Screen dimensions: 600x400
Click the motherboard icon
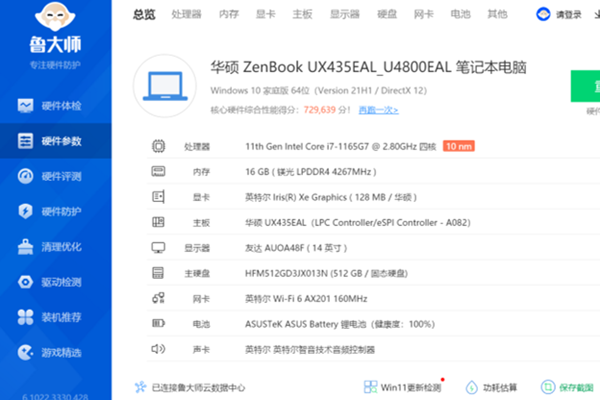point(158,222)
